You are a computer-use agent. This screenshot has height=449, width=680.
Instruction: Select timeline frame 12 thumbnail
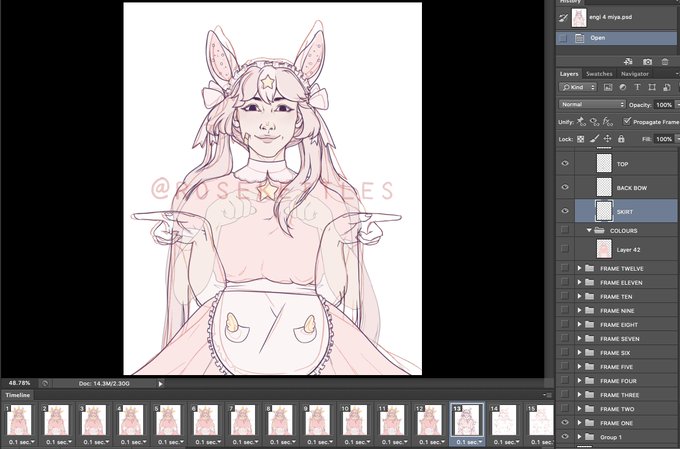click(430, 420)
